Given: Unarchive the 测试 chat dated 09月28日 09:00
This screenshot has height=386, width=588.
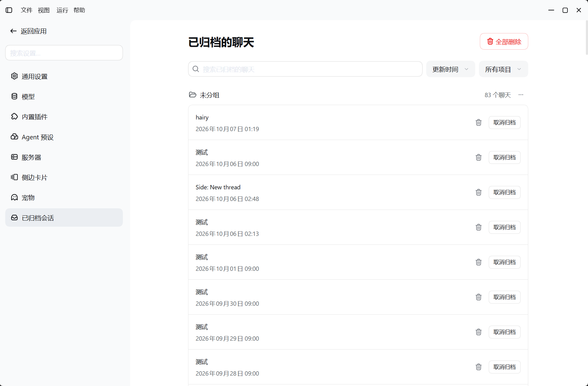Looking at the screenshot, I should pos(504,367).
